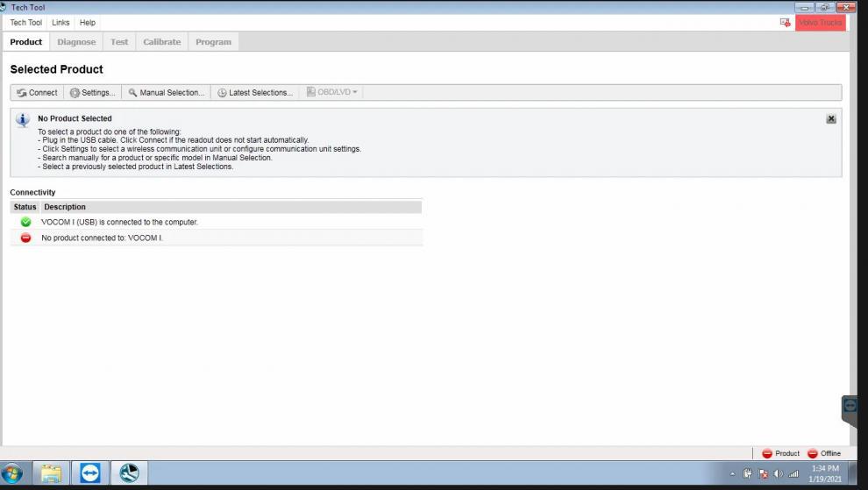Click the Offline status indicator
Viewport: 868px width, 490px height.
(x=823, y=453)
